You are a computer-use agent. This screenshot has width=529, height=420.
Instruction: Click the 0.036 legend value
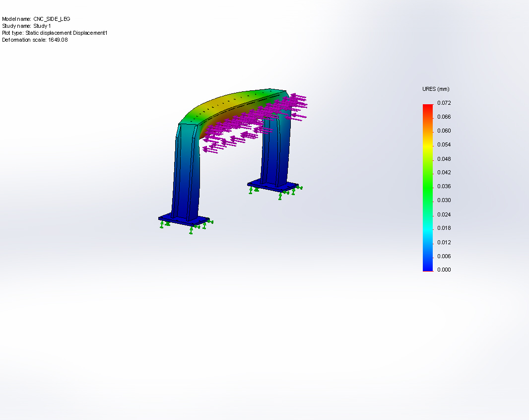pyautogui.click(x=444, y=187)
